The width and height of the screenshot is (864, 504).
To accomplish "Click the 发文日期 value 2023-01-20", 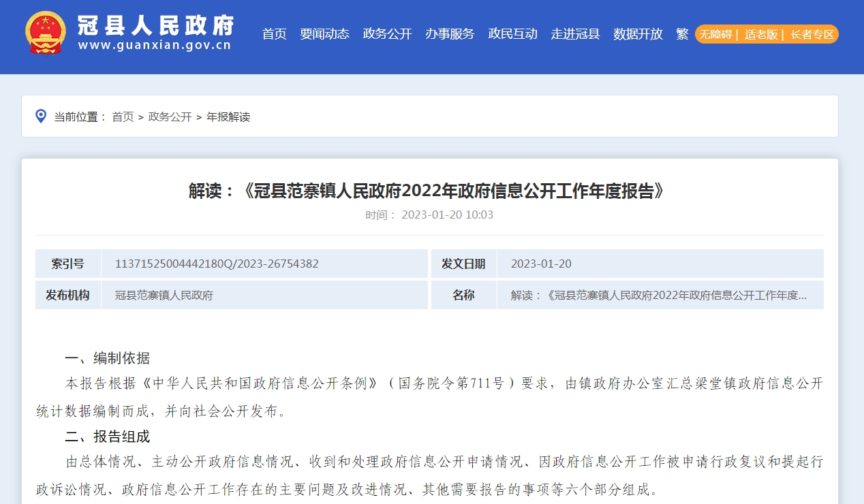I will tap(541, 264).
